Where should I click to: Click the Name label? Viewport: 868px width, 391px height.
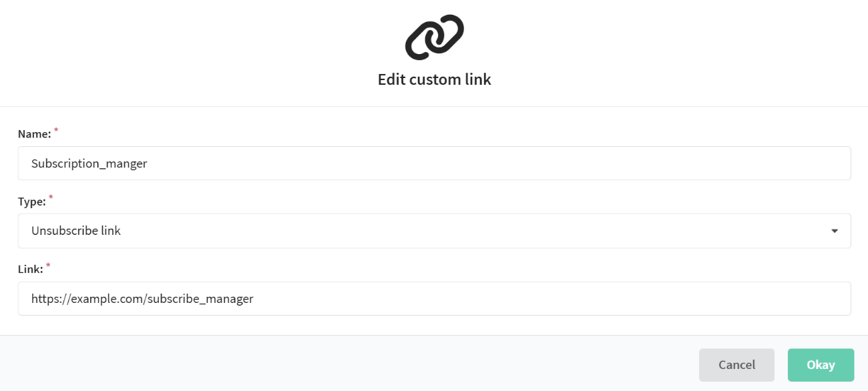(x=34, y=133)
